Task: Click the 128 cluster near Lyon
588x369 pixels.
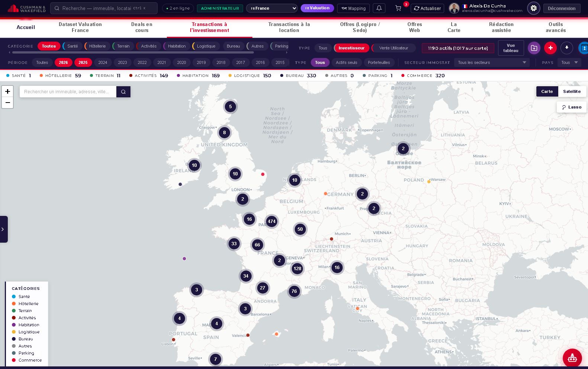Action: (x=297, y=269)
